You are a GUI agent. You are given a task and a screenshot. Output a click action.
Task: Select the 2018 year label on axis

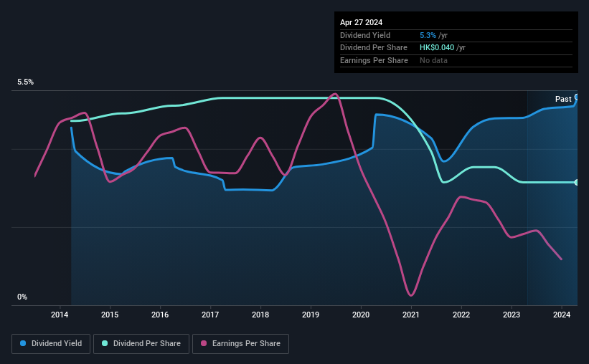pos(260,315)
